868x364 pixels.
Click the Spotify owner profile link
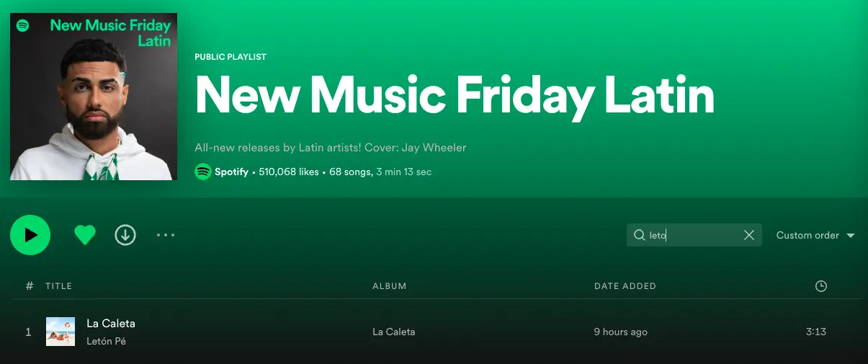pos(231,172)
